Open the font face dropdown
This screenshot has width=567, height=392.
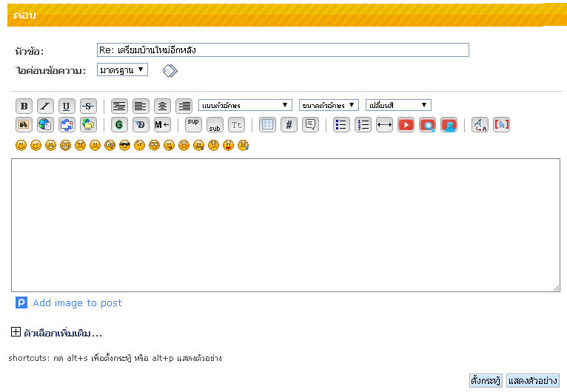click(x=245, y=105)
